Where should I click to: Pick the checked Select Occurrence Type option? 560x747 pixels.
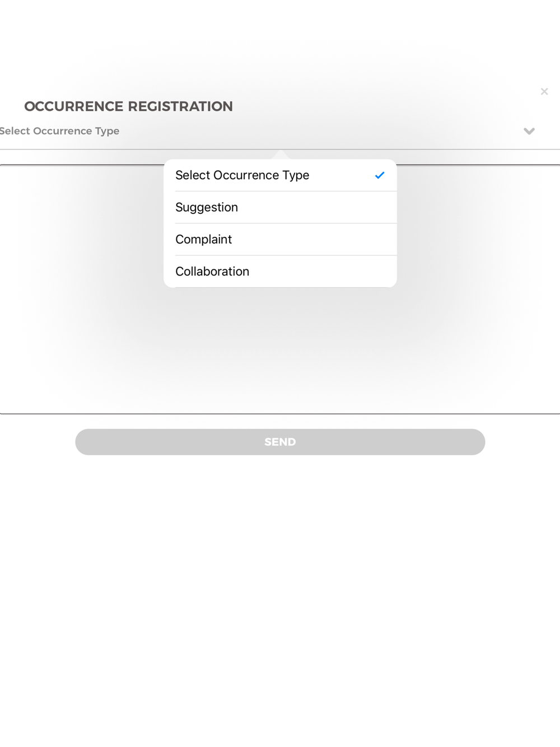tap(280, 175)
